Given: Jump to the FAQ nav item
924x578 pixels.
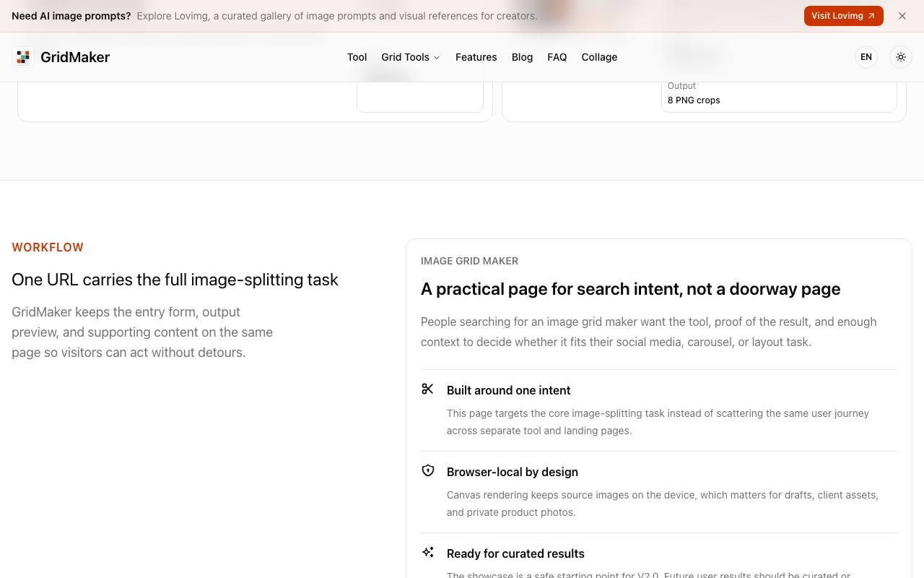Looking at the screenshot, I should coord(557,57).
